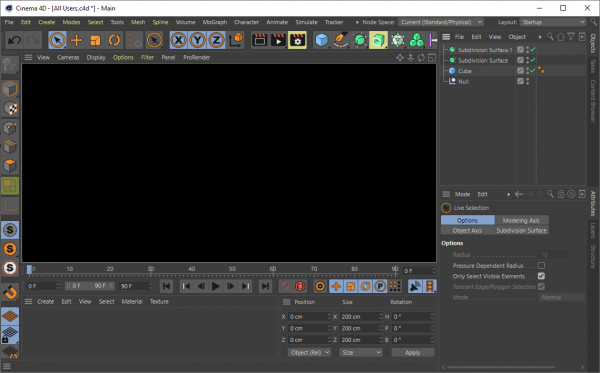Expand Attribute Manager menu overflow arrow

click(509, 194)
